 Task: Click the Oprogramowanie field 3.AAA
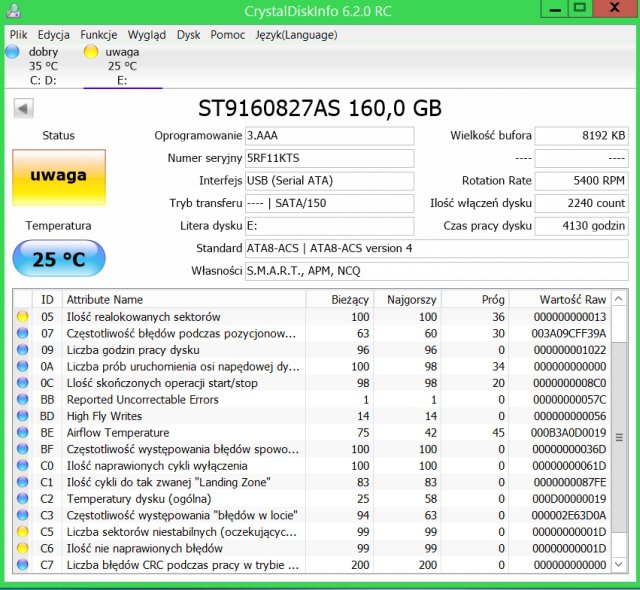[329, 136]
